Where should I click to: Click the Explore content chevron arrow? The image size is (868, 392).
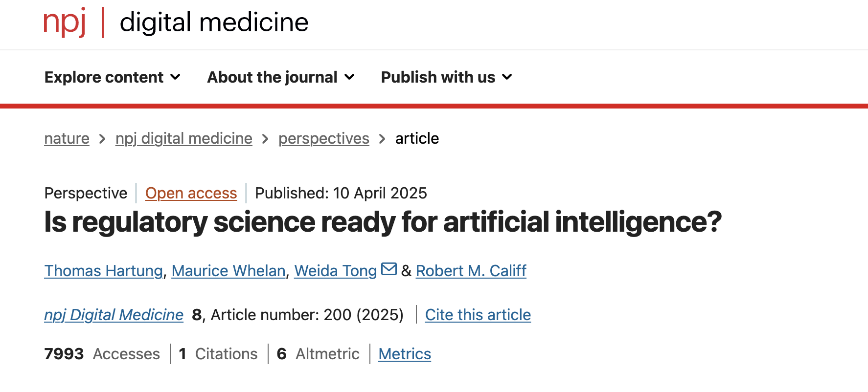(175, 77)
